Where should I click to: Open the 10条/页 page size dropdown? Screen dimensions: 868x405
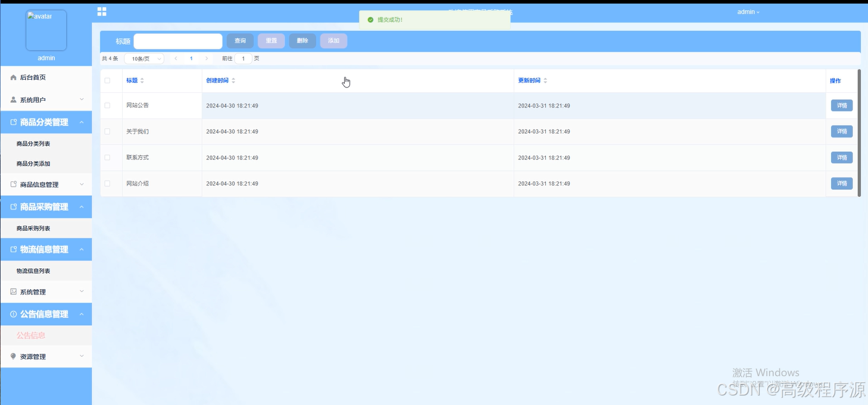pyautogui.click(x=144, y=59)
